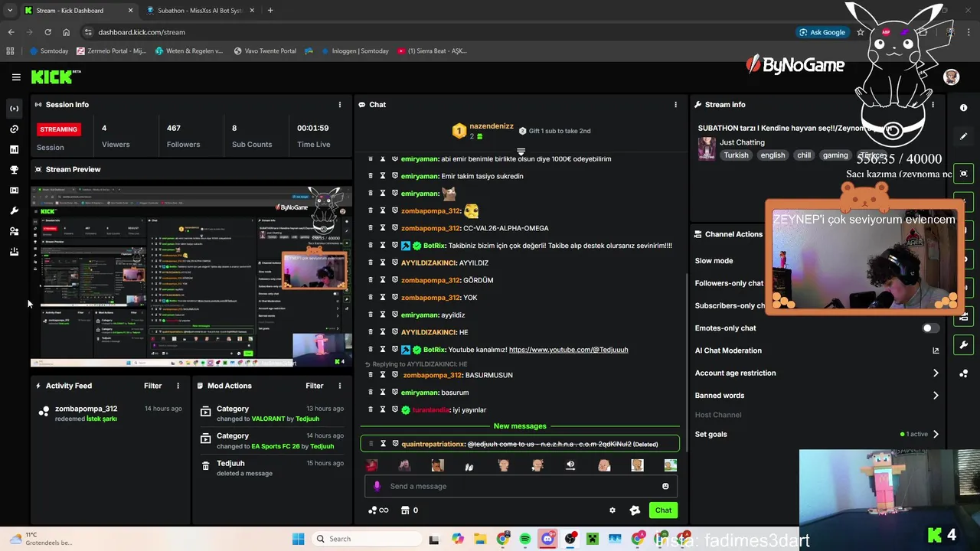Click the Send a message field

pos(521,486)
